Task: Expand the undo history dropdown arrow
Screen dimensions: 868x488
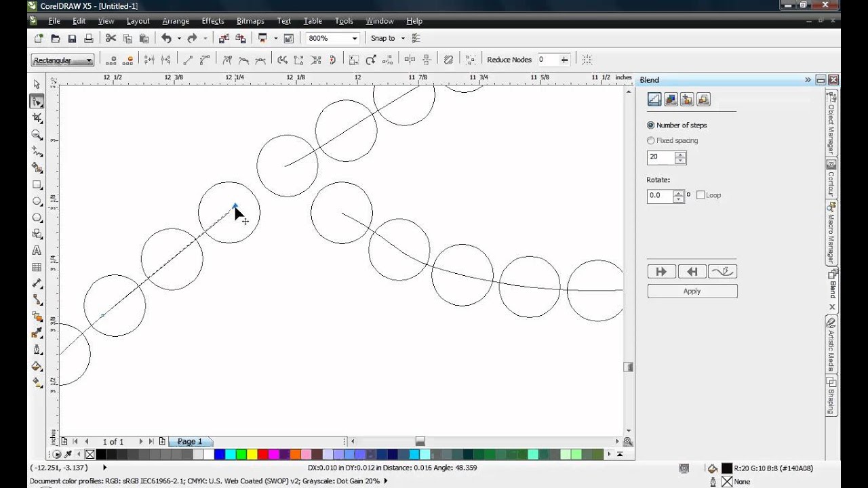Action: pos(179,39)
